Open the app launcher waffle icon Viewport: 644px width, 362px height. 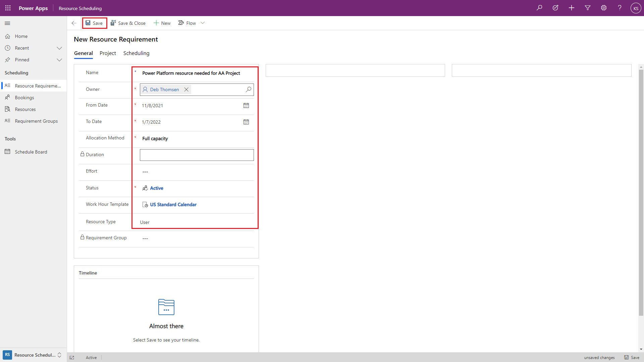(x=8, y=8)
